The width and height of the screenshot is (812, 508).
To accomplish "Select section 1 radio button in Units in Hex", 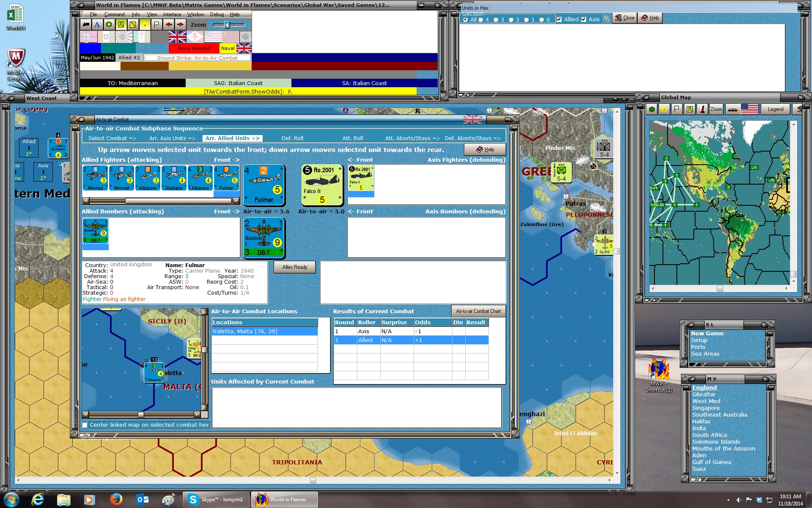I will pyautogui.click(x=527, y=20).
